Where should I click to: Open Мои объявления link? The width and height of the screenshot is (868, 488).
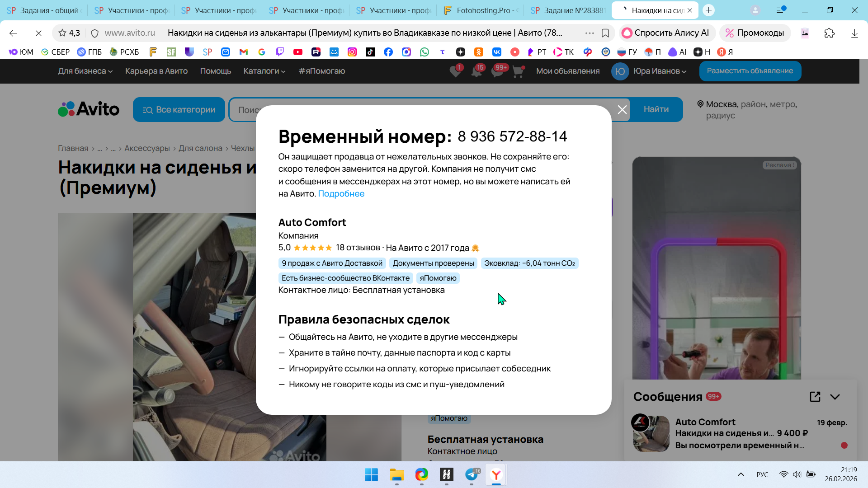568,71
